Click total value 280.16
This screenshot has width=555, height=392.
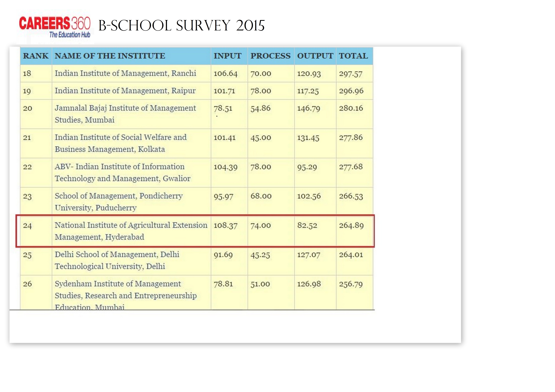point(351,108)
